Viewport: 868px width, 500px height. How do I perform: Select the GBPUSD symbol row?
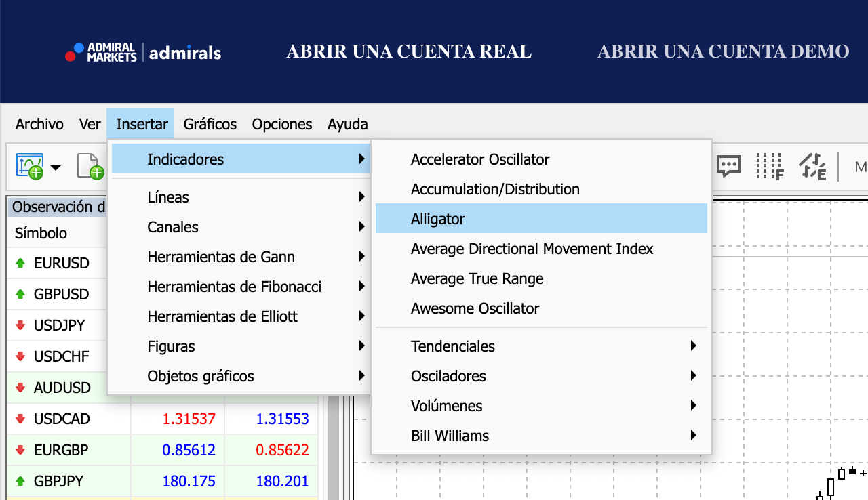coord(57,294)
